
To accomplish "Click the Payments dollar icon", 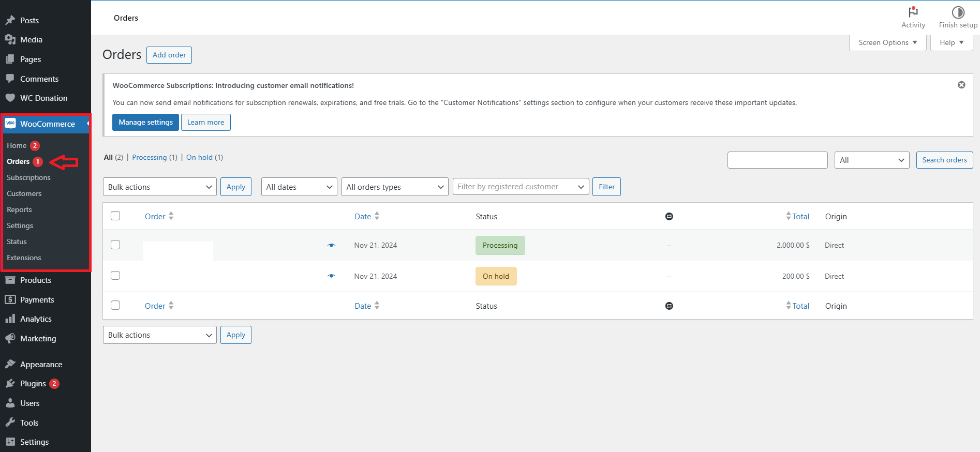I will coord(10,299).
